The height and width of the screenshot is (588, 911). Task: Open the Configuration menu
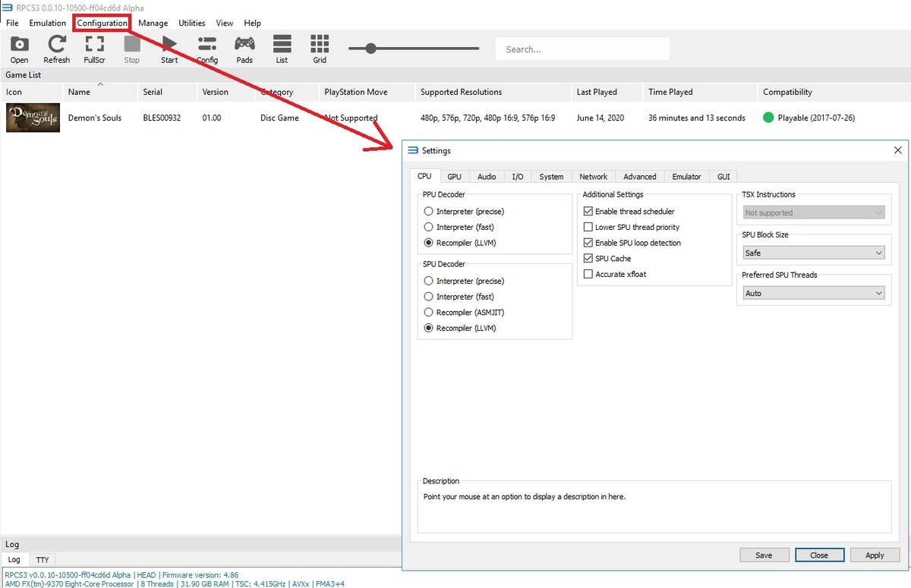coord(102,24)
